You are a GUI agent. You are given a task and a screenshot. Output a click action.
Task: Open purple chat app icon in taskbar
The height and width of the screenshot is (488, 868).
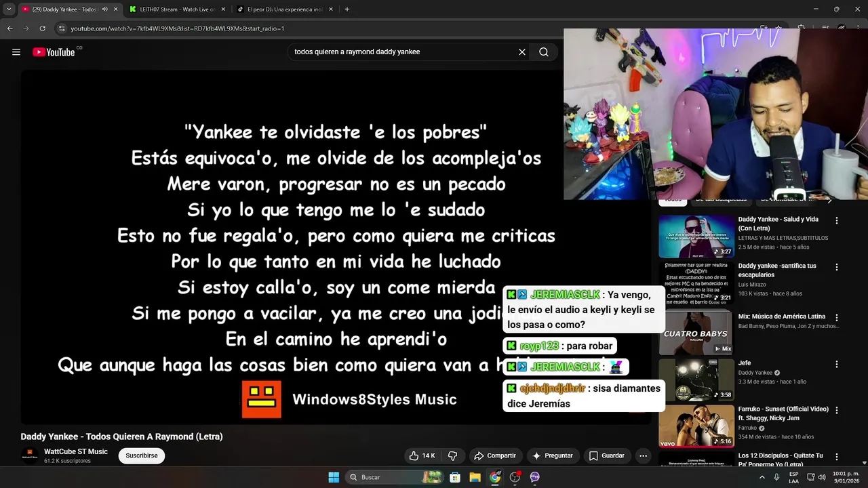pyautogui.click(x=534, y=477)
